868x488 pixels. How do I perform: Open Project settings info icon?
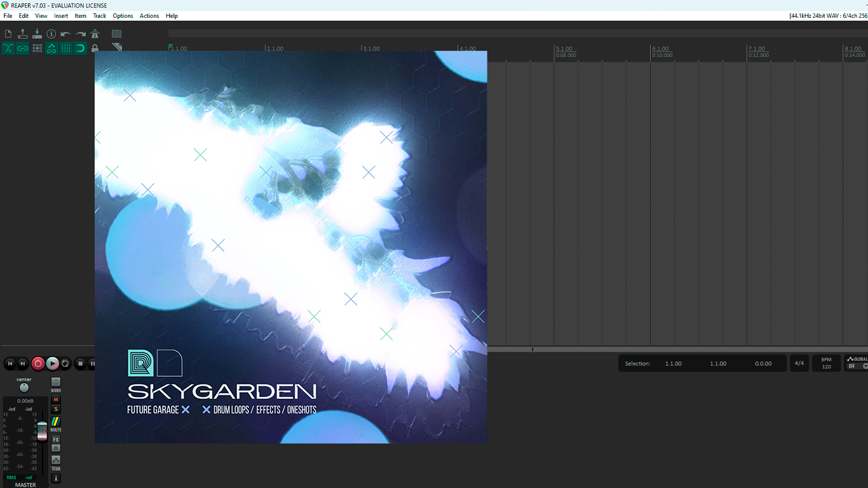coord(51,34)
